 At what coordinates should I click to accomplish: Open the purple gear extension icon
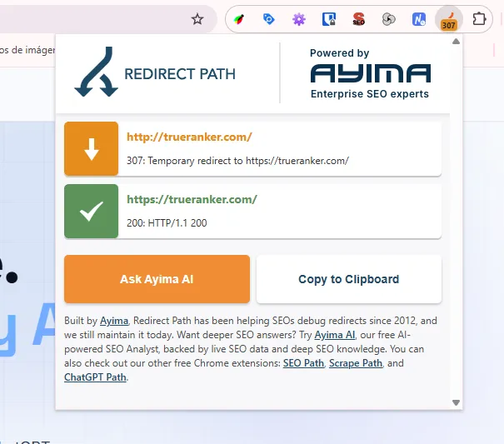point(298,20)
